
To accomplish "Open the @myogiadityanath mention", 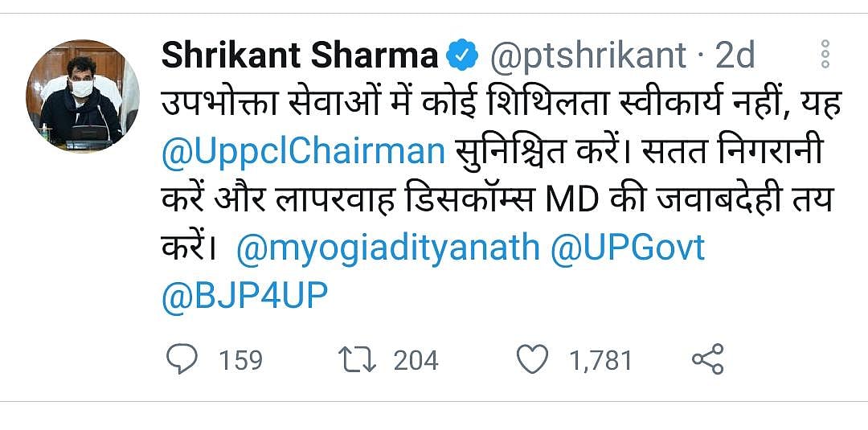I will pyautogui.click(x=387, y=248).
